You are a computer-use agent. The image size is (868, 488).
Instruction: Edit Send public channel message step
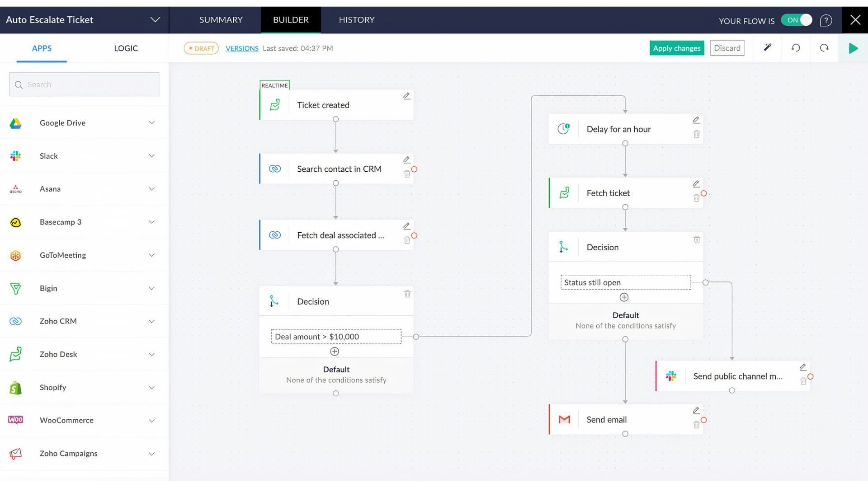pos(803,367)
